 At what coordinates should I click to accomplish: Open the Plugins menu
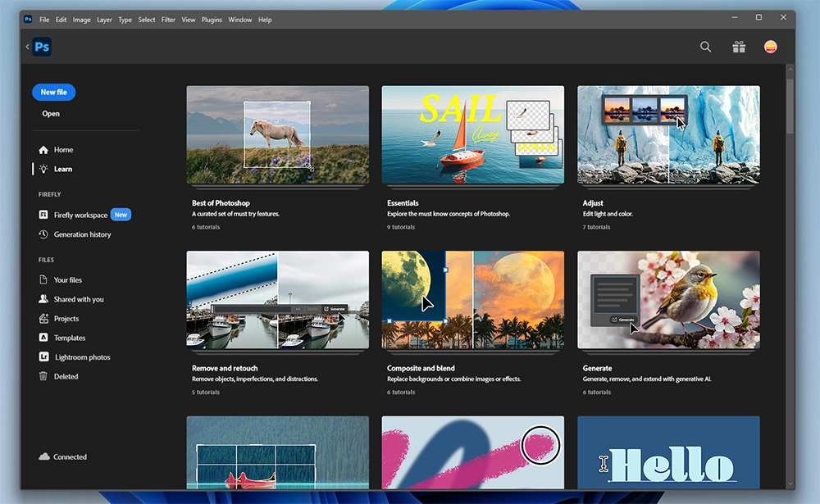point(212,20)
